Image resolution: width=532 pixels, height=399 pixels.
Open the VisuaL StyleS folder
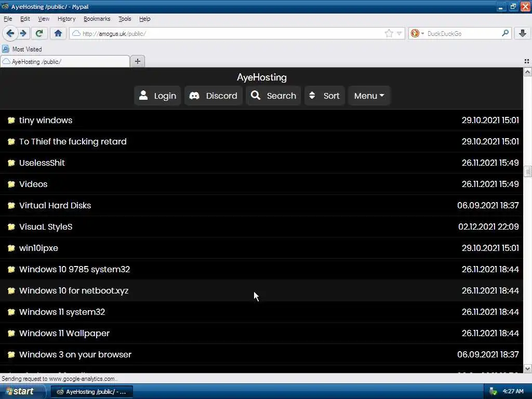tap(46, 227)
